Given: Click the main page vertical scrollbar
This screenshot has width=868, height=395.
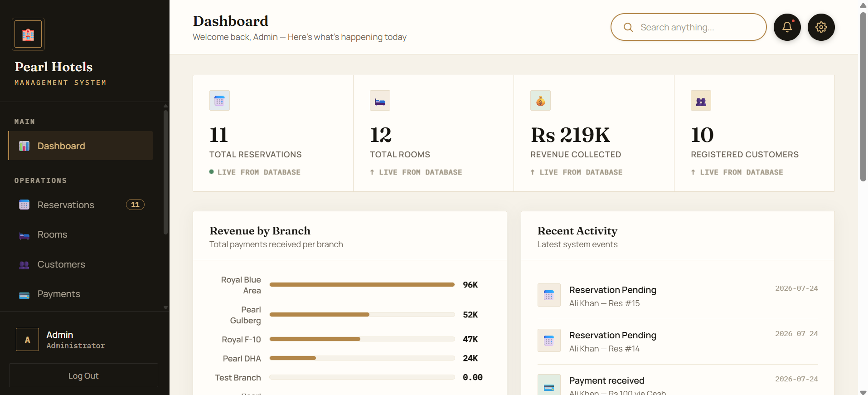Looking at the screenshot, I should (x=863, y=96).
